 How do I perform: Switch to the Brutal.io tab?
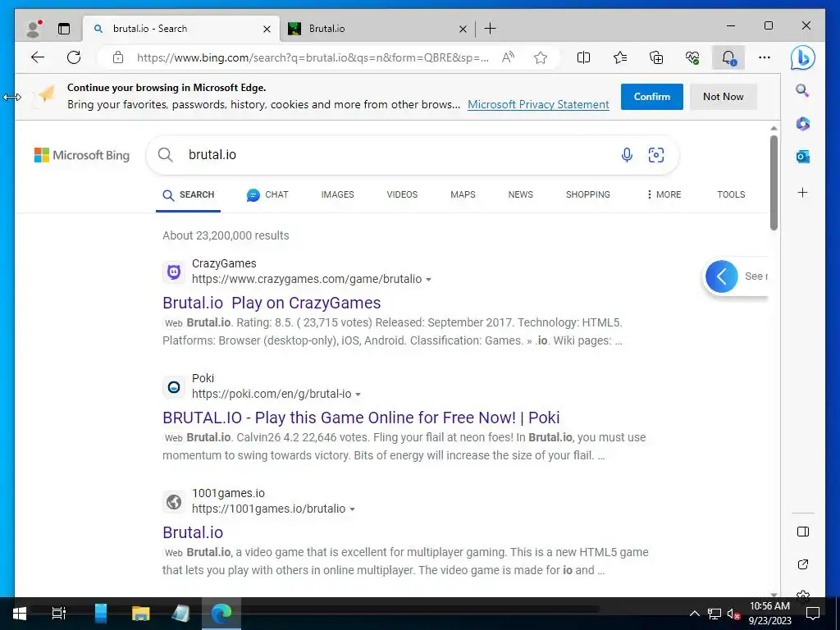click(x=377, y=29)
